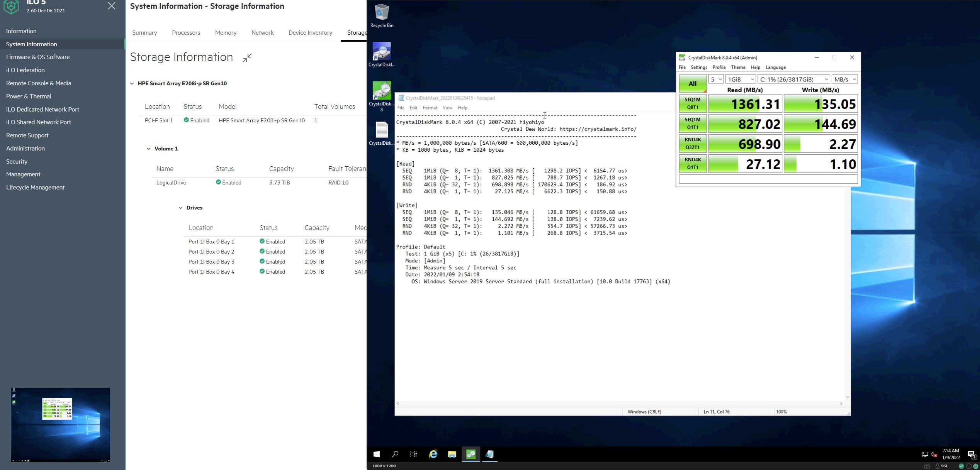Viewport: 980px width, 470px height.
Task: Open the drive selection dropdown showing C:
Action: pyautogui.click(x=793, y=79)
